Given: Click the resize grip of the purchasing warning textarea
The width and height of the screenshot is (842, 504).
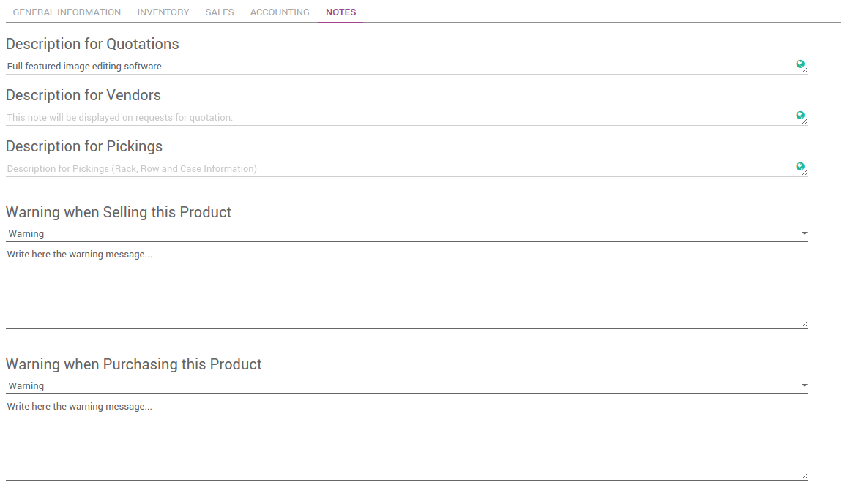Looking at the screenshot, I should coord(802,475).
